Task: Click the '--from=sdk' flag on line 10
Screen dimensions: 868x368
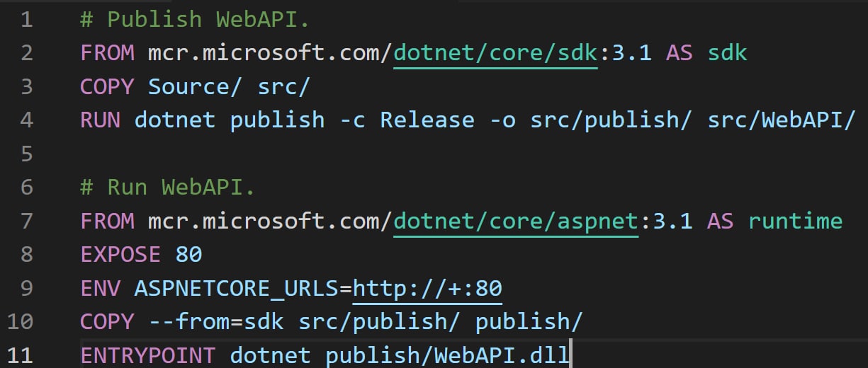Action: click(216, 322)
